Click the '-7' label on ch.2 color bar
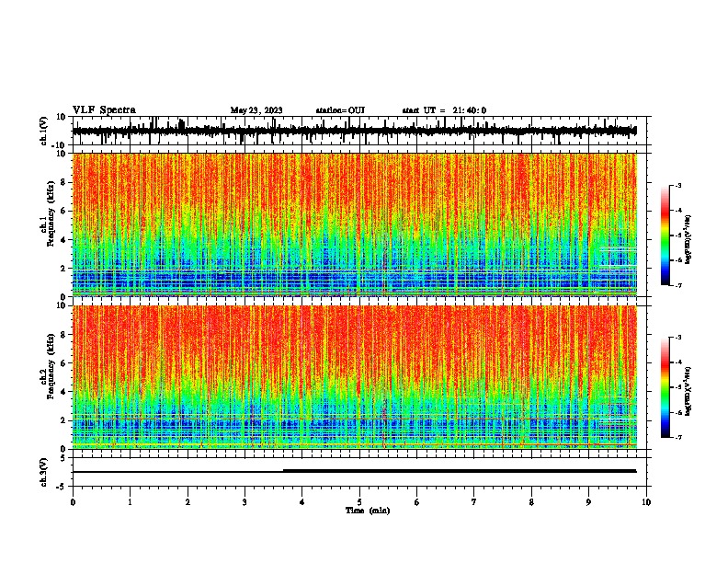The image size is (728, 563). click(678, 437)
